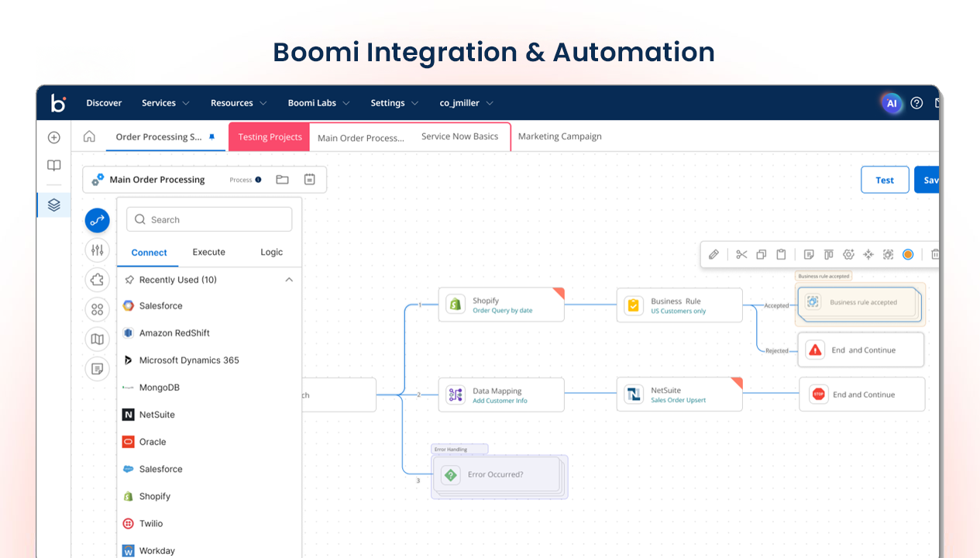Open the process properties sliders icon
This screenshot has height=558, width=980.
pos(97,250)
